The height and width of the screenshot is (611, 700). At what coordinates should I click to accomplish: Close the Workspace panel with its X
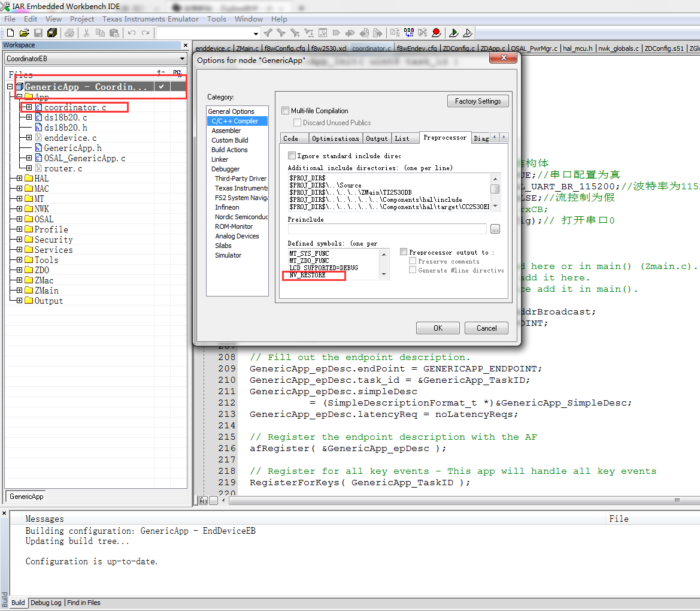186,45
